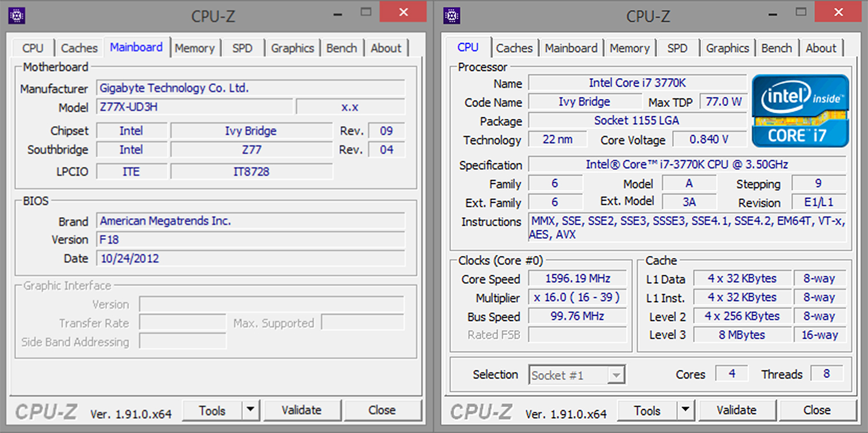
Task: Click CPU-Z app icon in left window title bar
Action: pos(17,15)
